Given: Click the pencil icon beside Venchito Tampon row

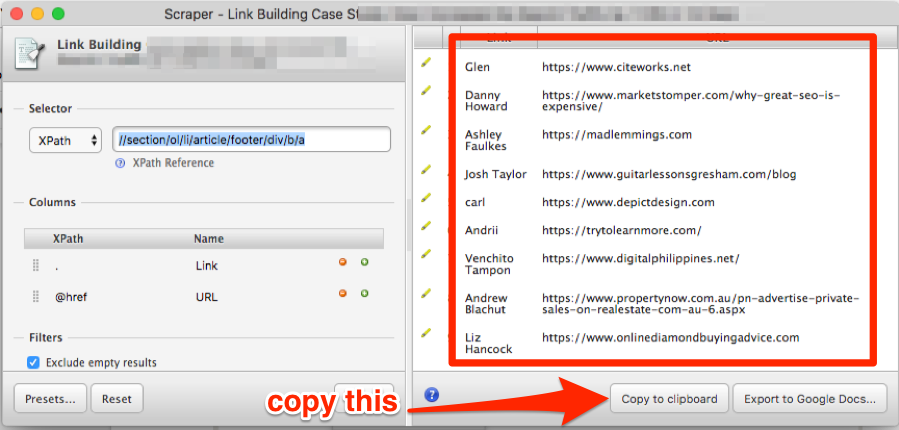Looking at the screenshot, I should click(x=425, y=253).
